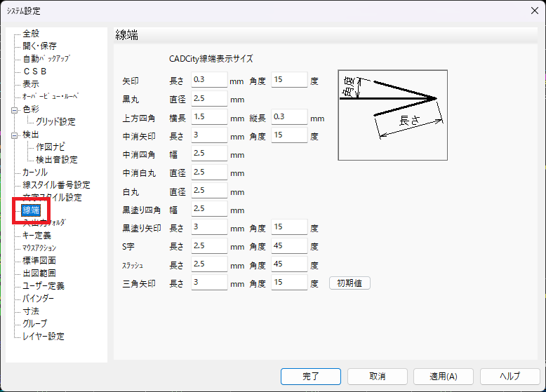This screenshot has height=392, width=546.
Task: Select the 自動バックアップ tree item
Action: tap(46, 58)
